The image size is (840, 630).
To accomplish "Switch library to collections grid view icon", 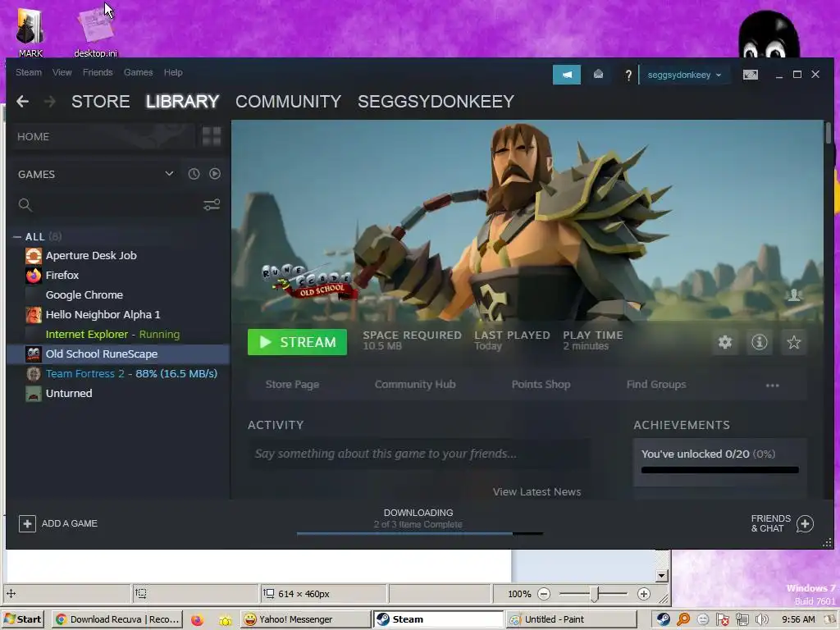I will click(212, 136).
